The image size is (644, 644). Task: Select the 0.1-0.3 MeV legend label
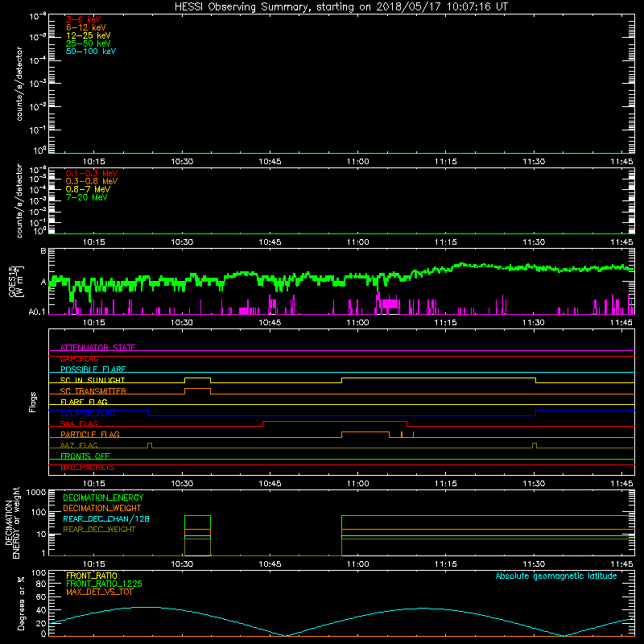tap(92, 173)
